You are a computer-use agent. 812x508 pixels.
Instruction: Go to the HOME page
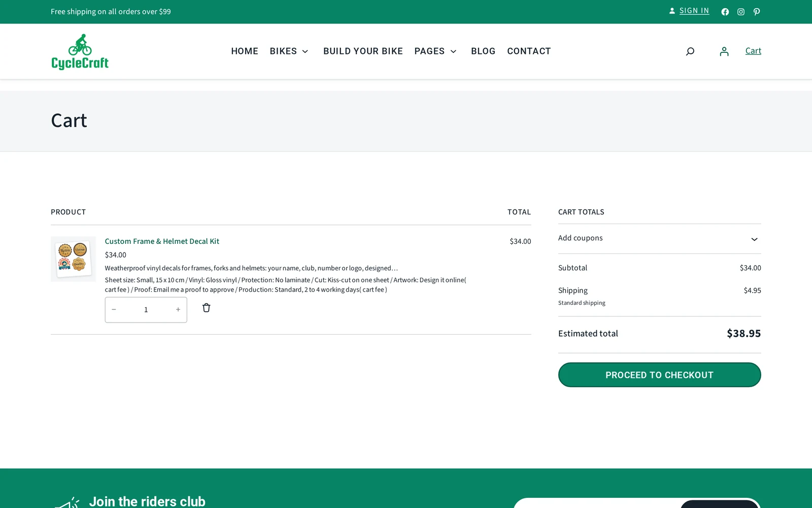coord(245,51)
